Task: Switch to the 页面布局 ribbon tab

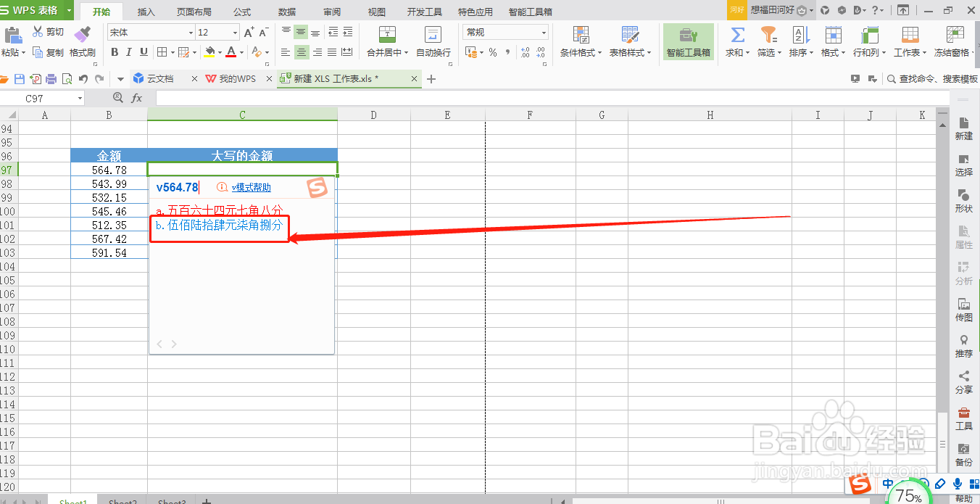Action: coord(194,12)
